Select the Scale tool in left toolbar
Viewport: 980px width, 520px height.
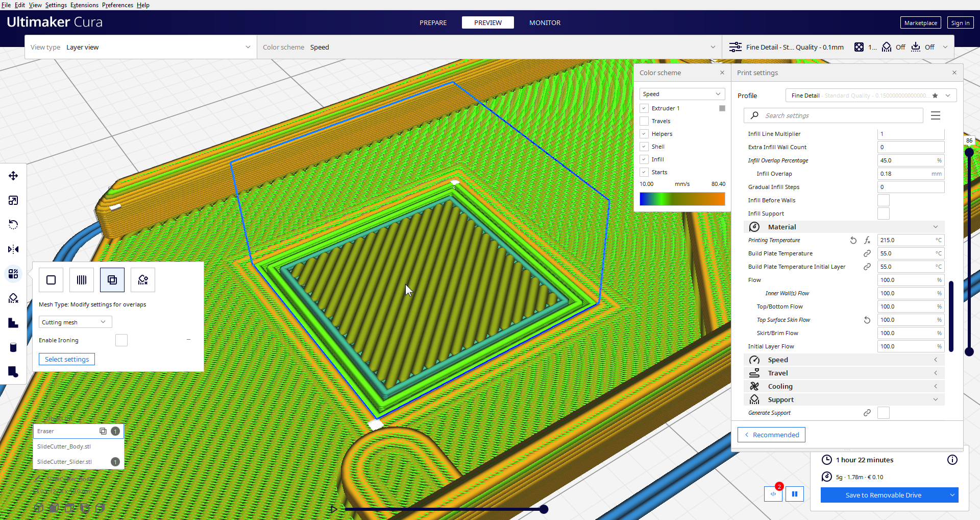13,200
